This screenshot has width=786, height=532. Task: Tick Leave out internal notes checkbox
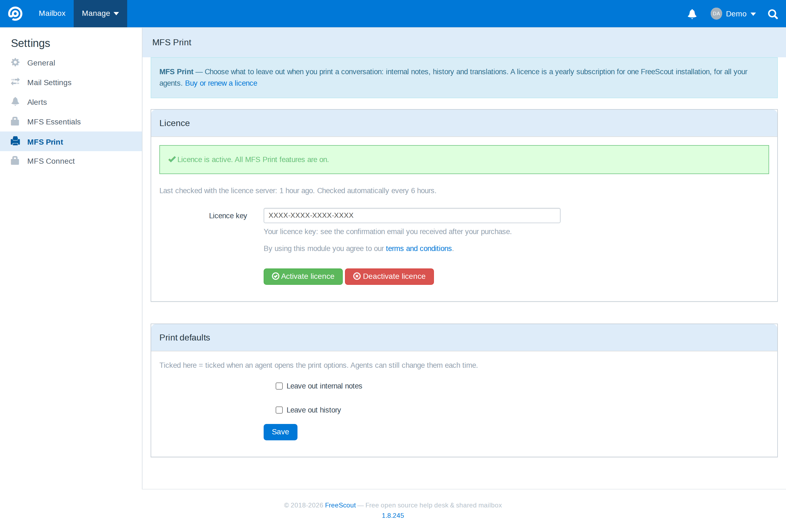(279, 386)
